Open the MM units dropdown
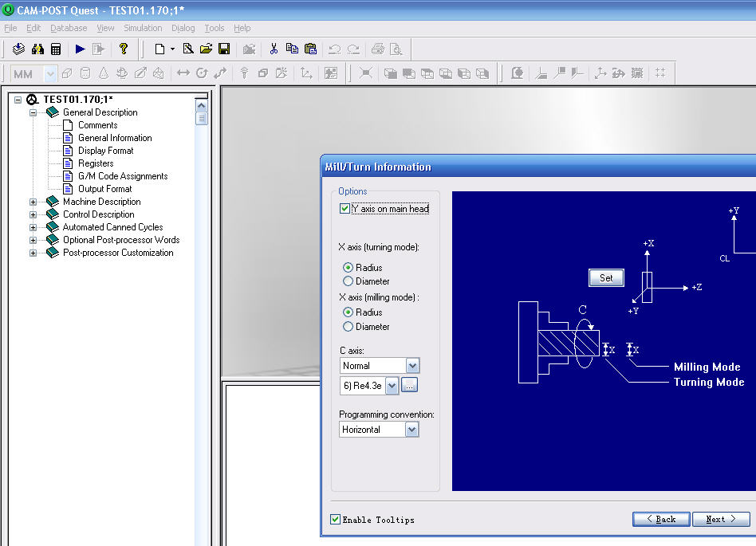The height and width of the screenshot is (546, 756). click(x=50, y=74)
